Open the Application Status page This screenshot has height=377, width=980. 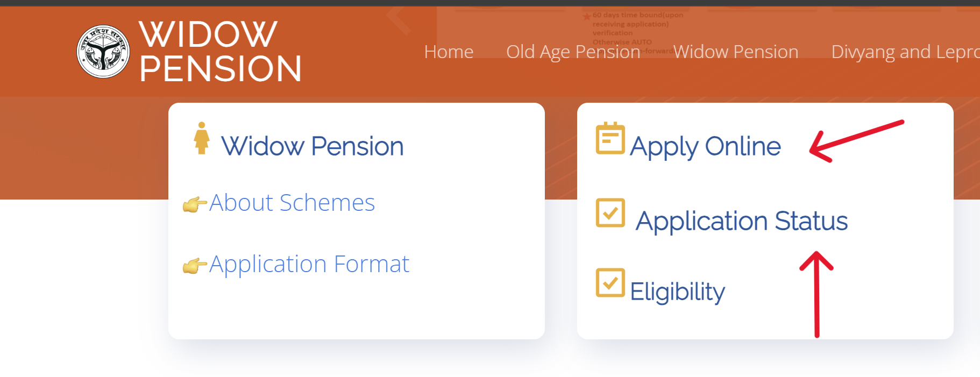[x=742, y=220]
